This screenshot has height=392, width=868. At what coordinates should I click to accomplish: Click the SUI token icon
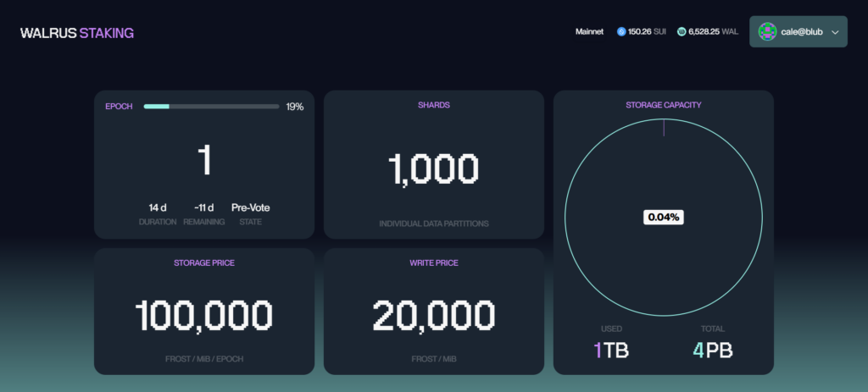pos(621,32)
